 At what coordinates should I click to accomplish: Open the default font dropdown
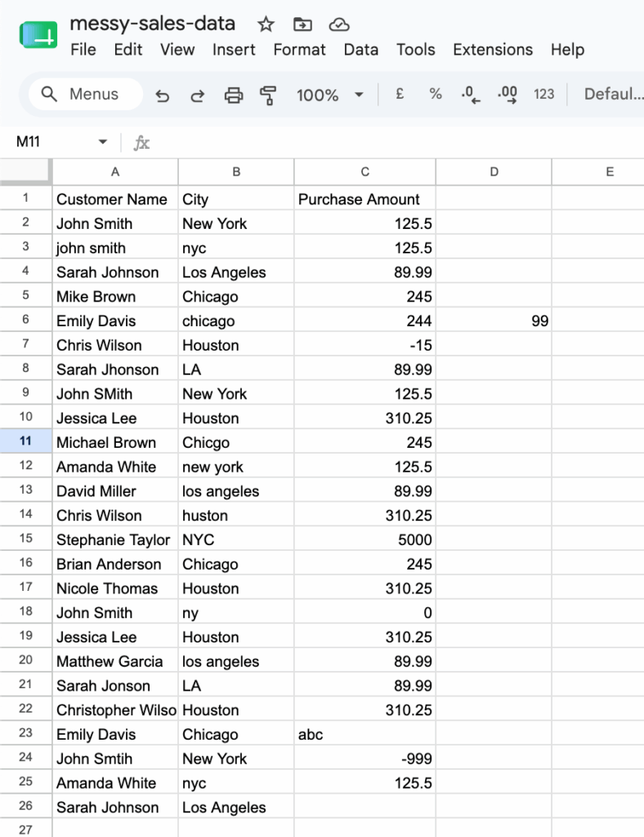coord(614,95)
